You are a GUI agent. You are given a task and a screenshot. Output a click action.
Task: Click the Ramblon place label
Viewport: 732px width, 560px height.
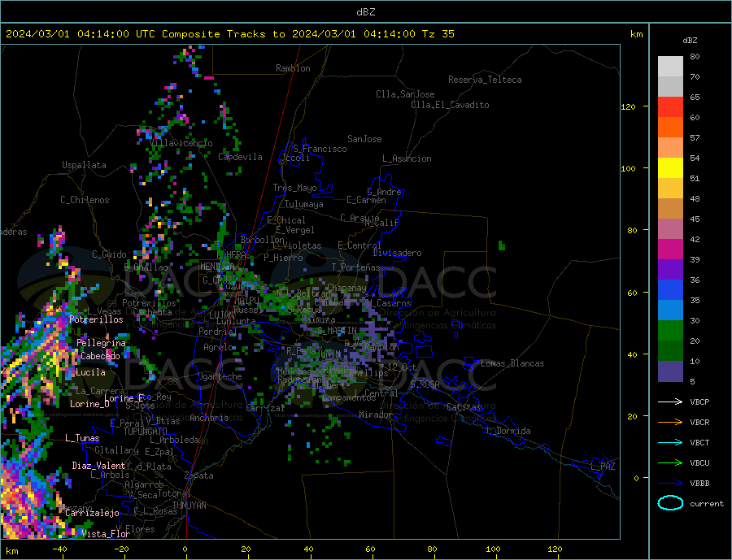point(293,68)
